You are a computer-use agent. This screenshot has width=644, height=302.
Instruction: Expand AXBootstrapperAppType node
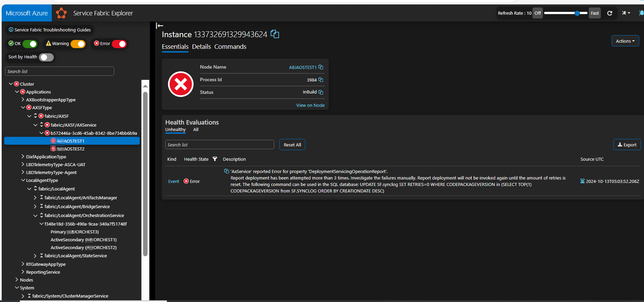pos(23,100)
